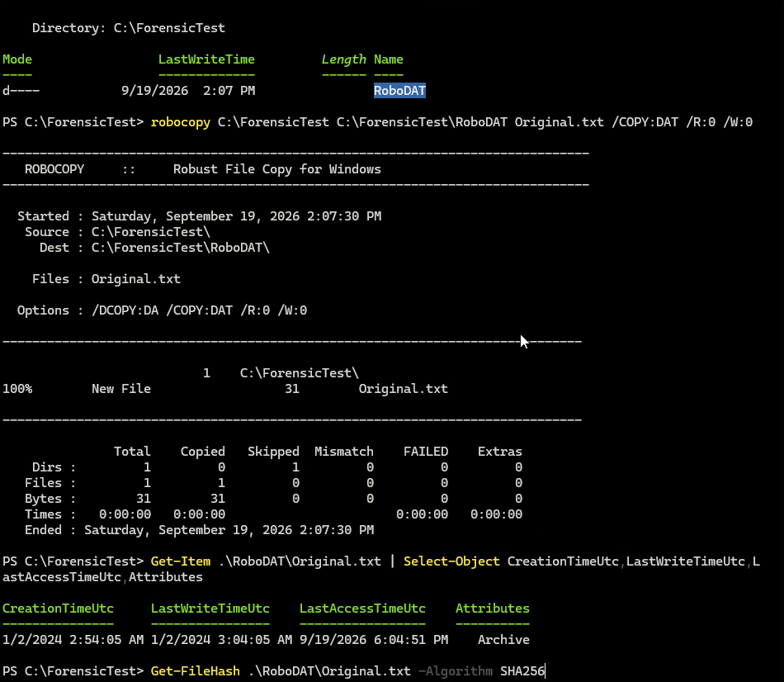The width and height of the screenshot is (784, 682).
Task: Click the 'Dirs :' row label
Action: [54, 467]
